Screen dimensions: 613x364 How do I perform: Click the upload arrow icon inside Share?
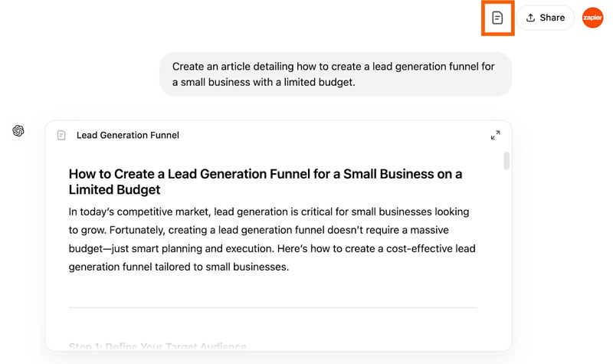click(530, 18)
